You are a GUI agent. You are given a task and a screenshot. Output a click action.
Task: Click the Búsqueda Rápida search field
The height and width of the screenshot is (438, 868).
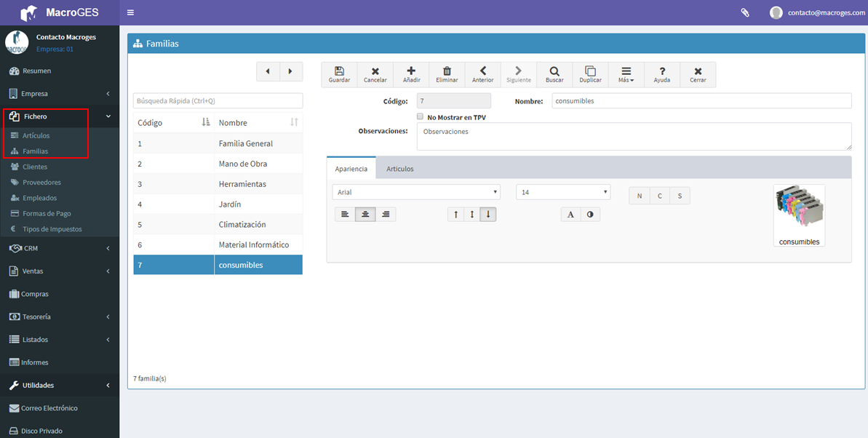pyautogui.click(x=218, y=101)
